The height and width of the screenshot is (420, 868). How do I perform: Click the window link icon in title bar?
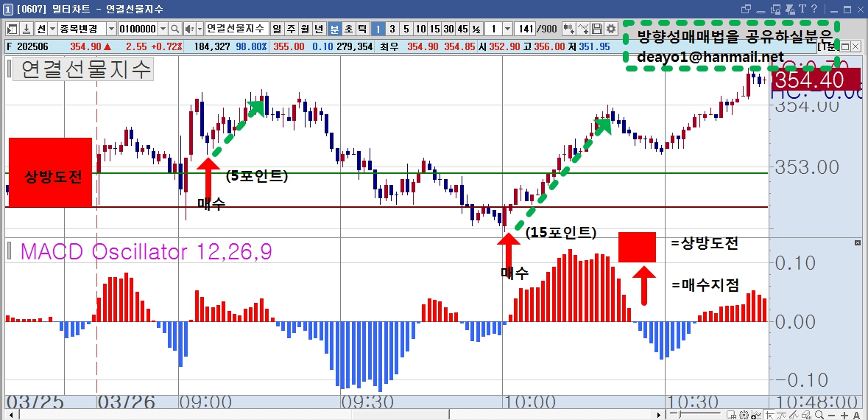[x=747, y=9]
